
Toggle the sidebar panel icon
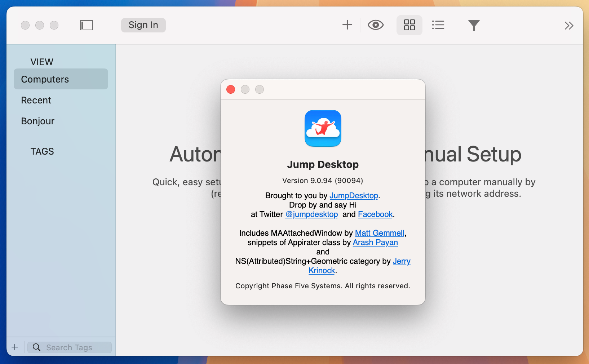(87, 25)
